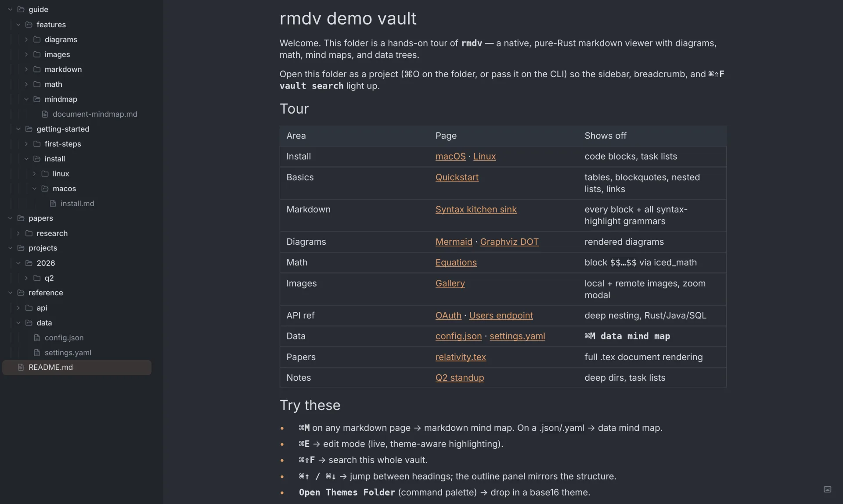Select install.md in the file tree
This screenshot has width=843, height=504.
[77, 204]
